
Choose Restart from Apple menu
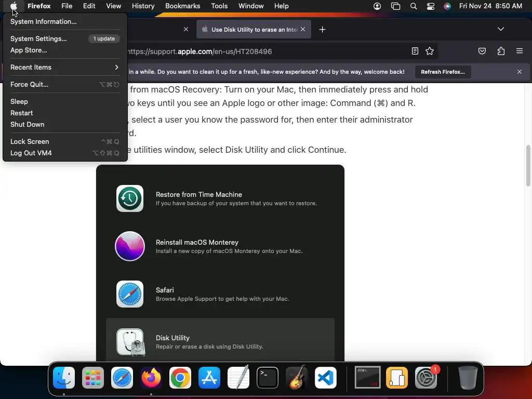(65, 113)
